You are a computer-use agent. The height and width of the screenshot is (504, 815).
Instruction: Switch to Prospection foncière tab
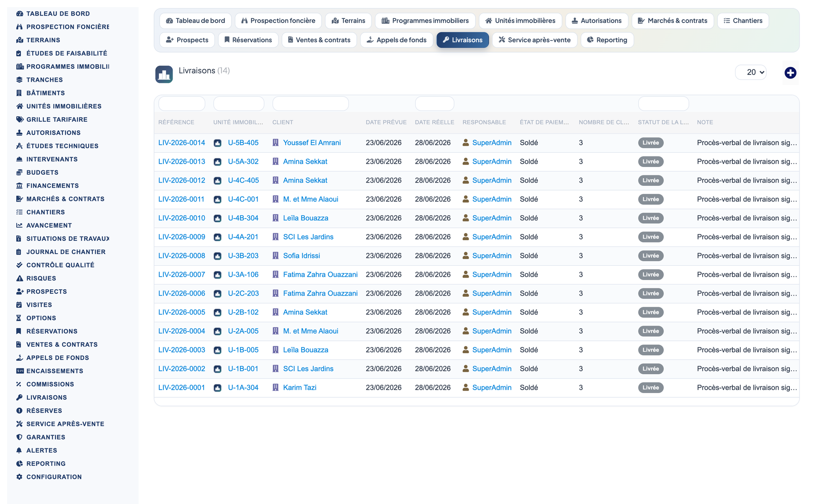point(278,21)
